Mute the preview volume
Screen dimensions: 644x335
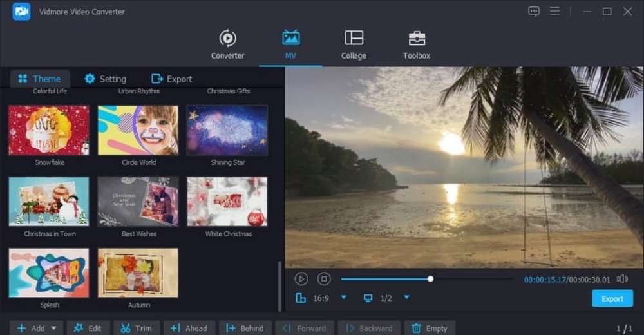point(622,279)
